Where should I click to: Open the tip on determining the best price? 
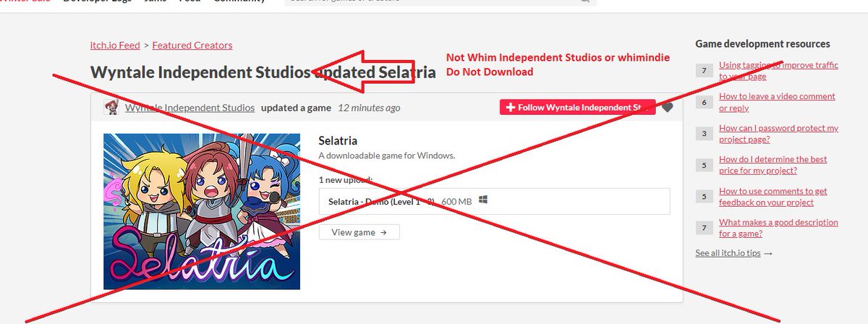(773, 165)
